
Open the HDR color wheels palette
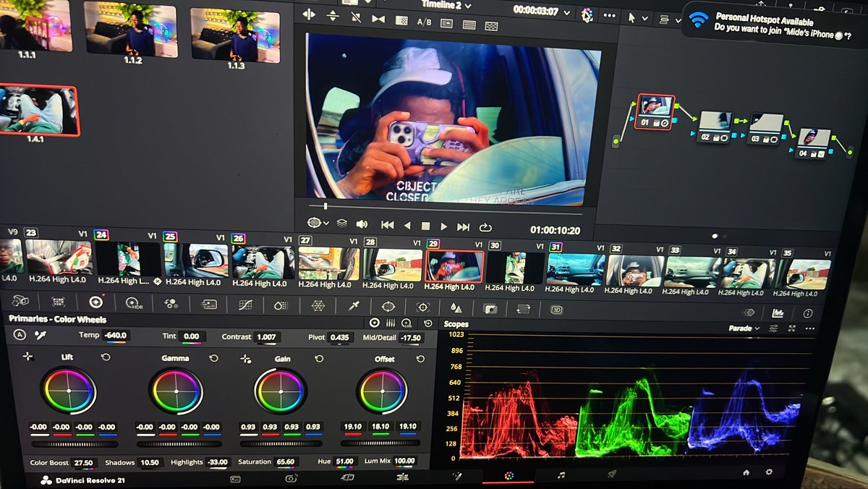tap(133, 302)
